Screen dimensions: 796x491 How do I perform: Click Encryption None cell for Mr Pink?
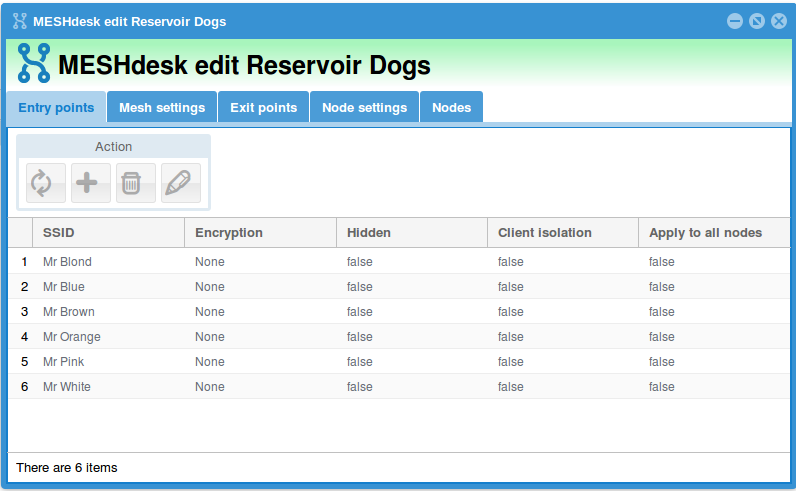[260, 361]
